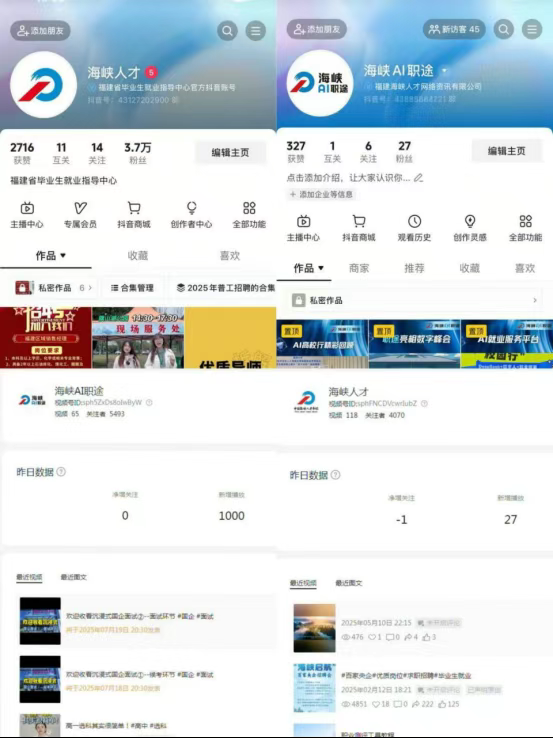This screenshot has height=738, width=553.
Task: Tap round avatar of 海峡人才 Douyin account
Action: (43, 85)
